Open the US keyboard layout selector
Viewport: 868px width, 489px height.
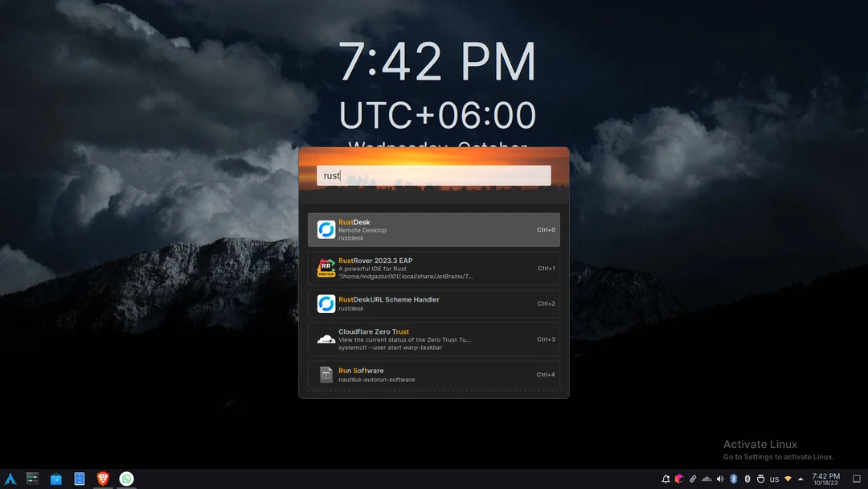click(x=774, y=479)
